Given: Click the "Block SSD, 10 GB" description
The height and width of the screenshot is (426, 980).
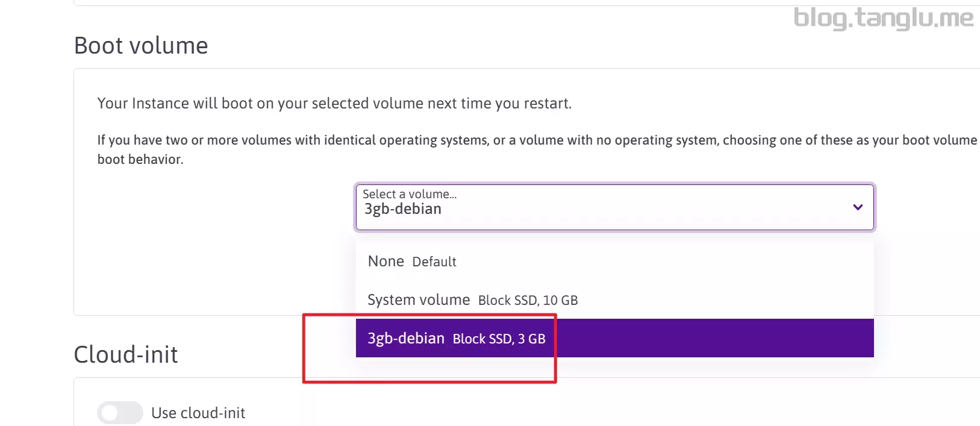Looking at the screenshot, I should 528,301.
